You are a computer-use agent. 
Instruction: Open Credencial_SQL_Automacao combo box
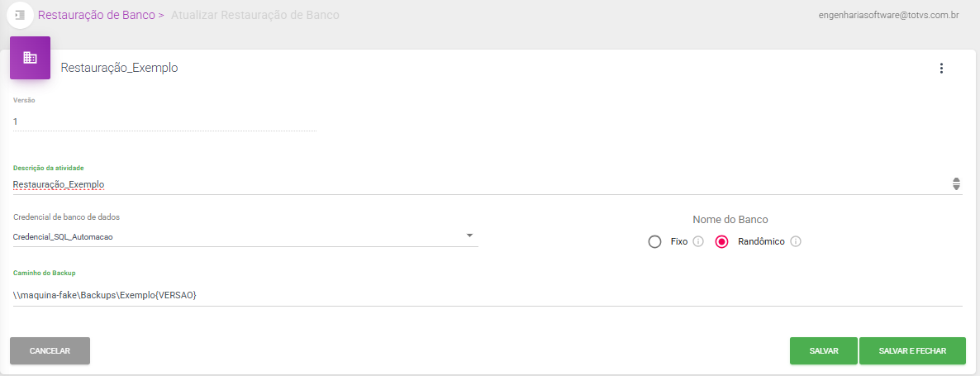[x=240, y=236]
